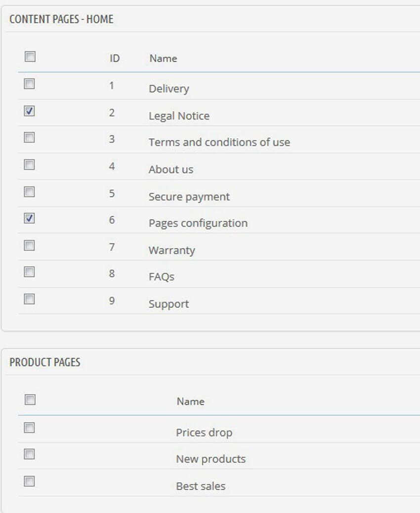Tick the About us checkbox

(x=30, y=165)
